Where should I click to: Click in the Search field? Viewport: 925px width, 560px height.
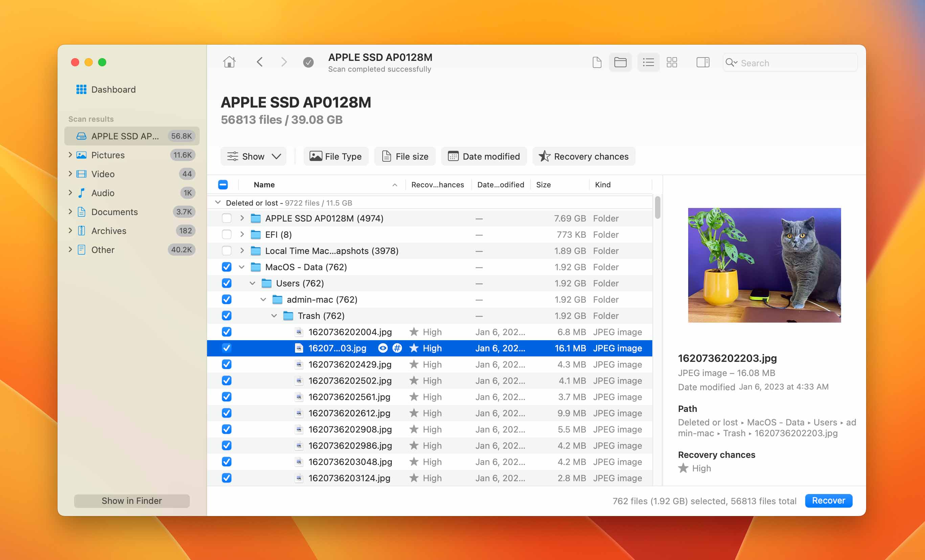coord(790,63)
